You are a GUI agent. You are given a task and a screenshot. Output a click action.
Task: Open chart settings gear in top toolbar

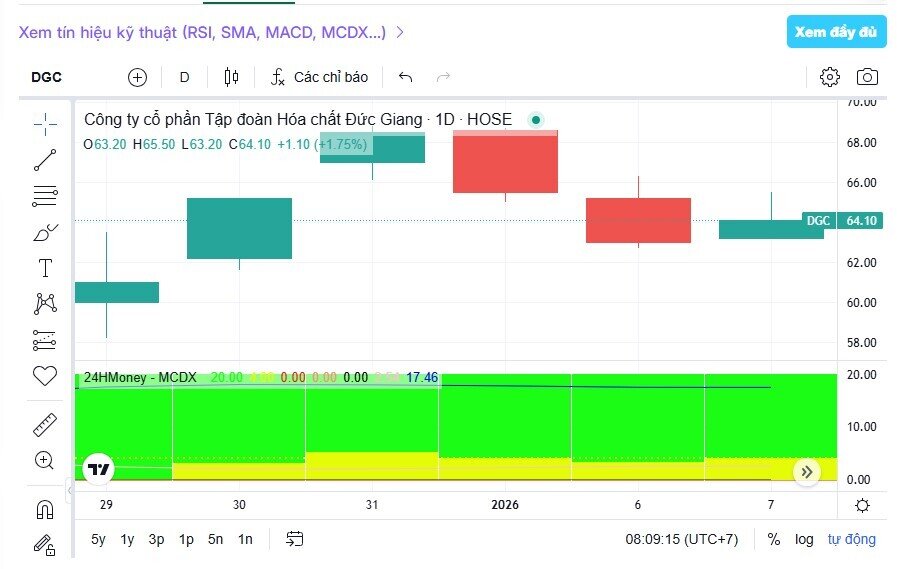pos(829,77)
